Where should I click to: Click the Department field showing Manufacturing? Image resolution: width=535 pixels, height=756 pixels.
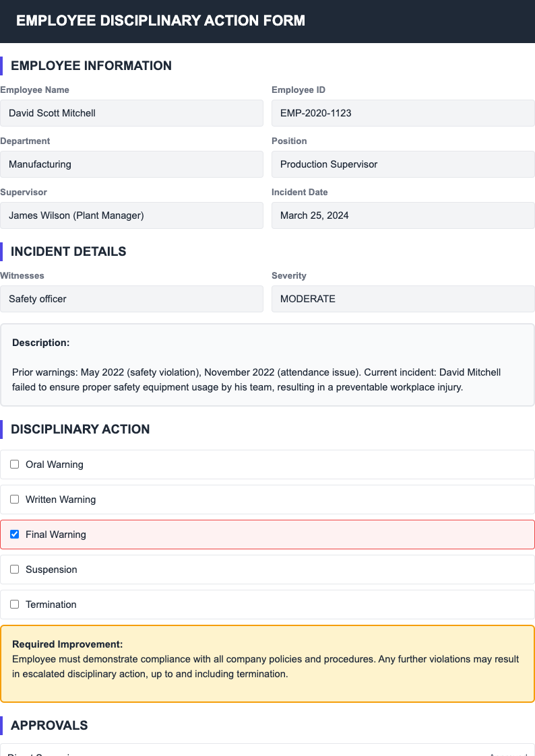[x=132, y=164]
